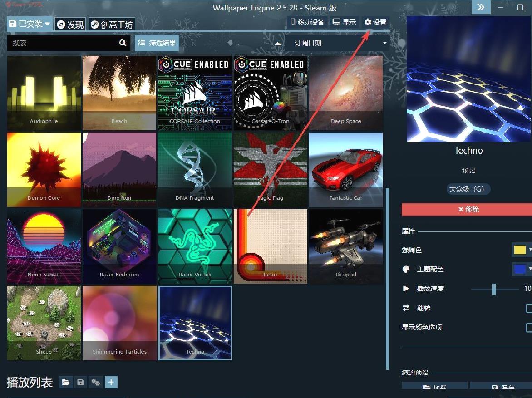Select the Beach wallpaper
Screen dimensions: 532x398
[x=119, y=93]
